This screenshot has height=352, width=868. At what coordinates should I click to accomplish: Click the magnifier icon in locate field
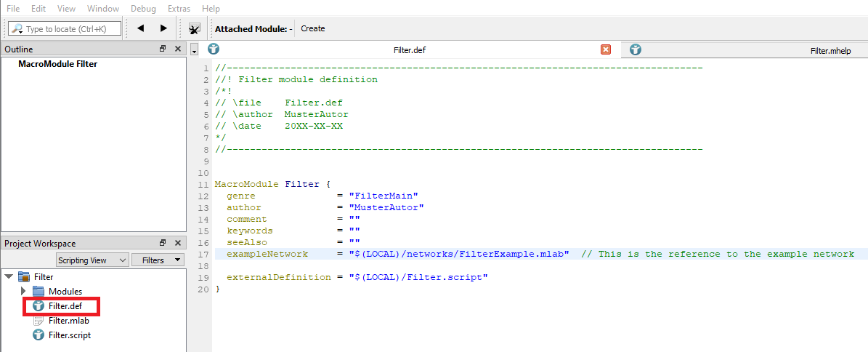(x=17, y=29)
